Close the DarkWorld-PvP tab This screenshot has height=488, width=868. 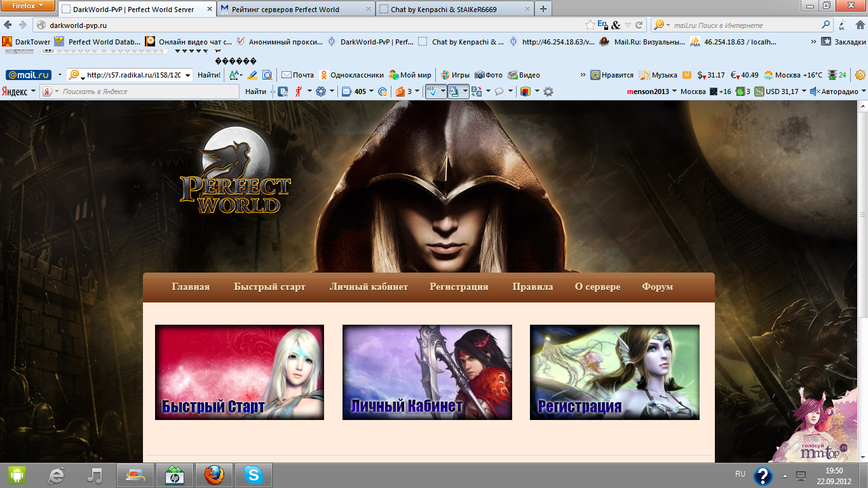[x=208, y=10]
